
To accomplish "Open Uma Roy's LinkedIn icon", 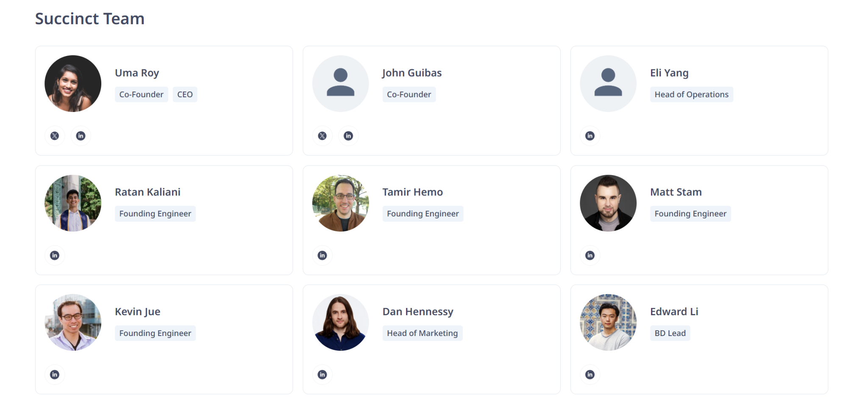I will click(x=81, y=136).
